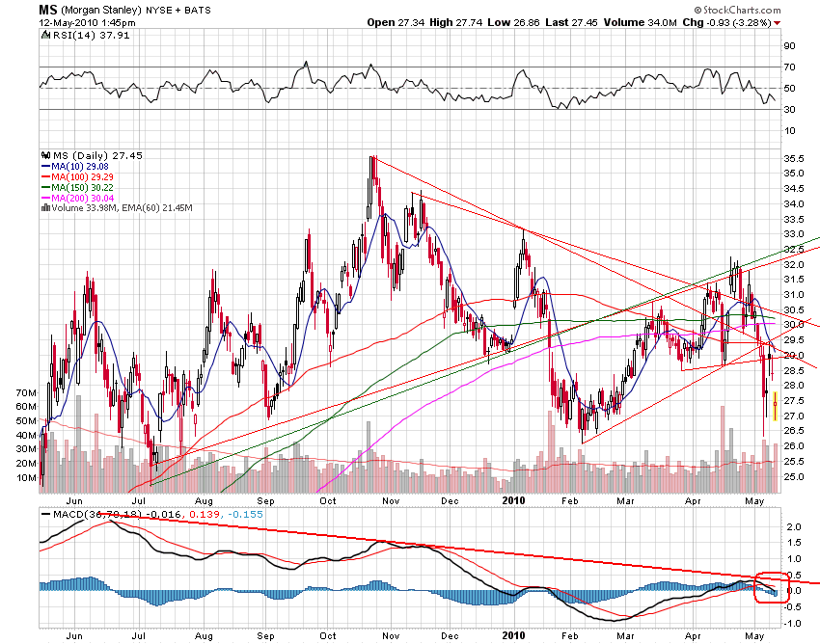The width and height of the screenshot is (820, 644).
Task: Click the price axis label 35.5
Action: coord(794,159)
